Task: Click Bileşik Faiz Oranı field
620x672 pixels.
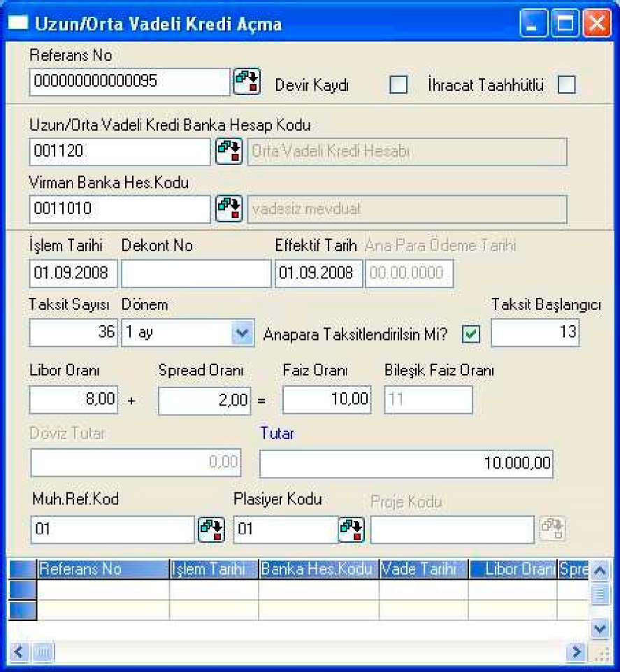Action: click(428, 399)
